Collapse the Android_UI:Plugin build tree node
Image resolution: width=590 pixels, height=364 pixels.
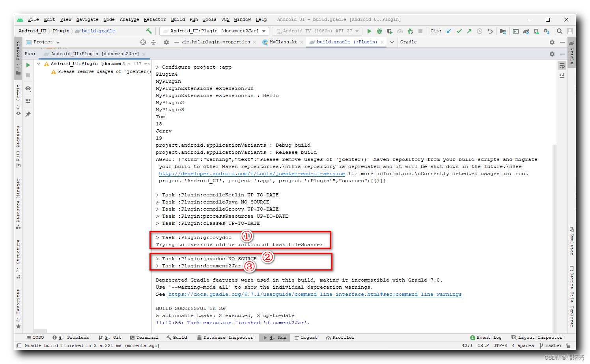(39, 63)
